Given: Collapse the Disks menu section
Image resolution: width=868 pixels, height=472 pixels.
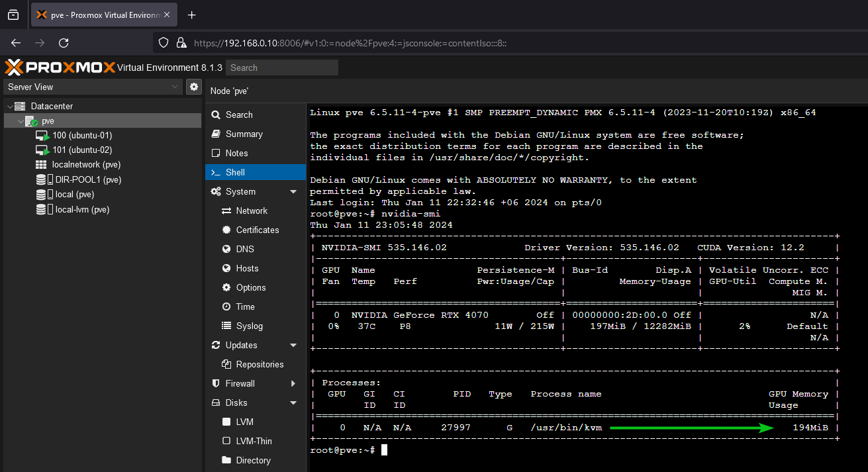Looking at the screenshot, I should pyautogui.click(x=293, y=402).
